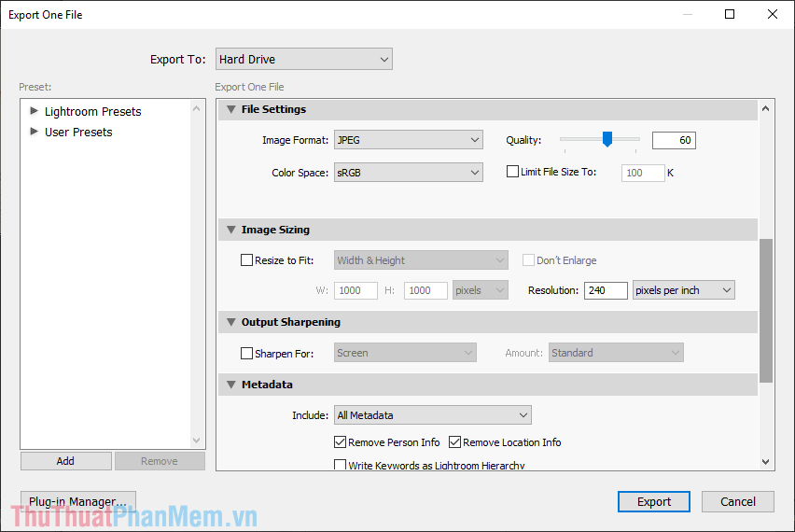Maximize the Export One File window
This screenshot has width=795, height=532.
click(730, 14)
